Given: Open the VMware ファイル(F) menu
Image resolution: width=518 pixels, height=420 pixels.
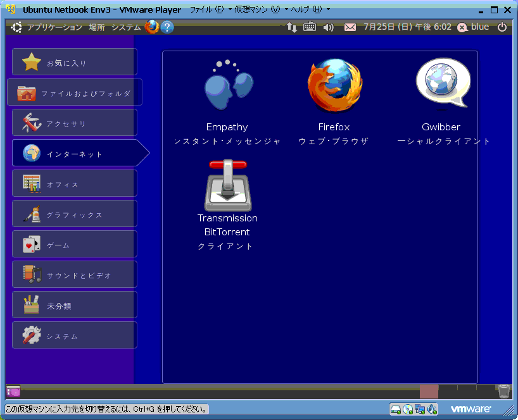Looking at the screenshot, I should (210, 9).
